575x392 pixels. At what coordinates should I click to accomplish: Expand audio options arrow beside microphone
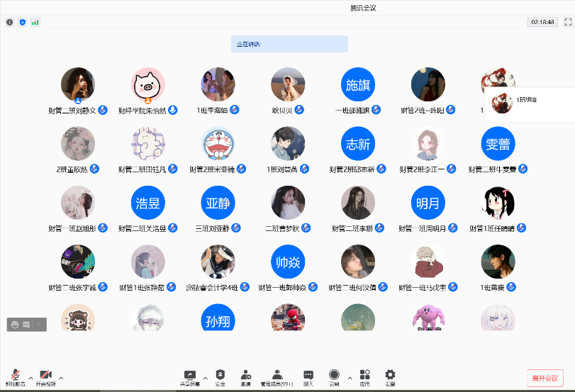pos(30,377)
